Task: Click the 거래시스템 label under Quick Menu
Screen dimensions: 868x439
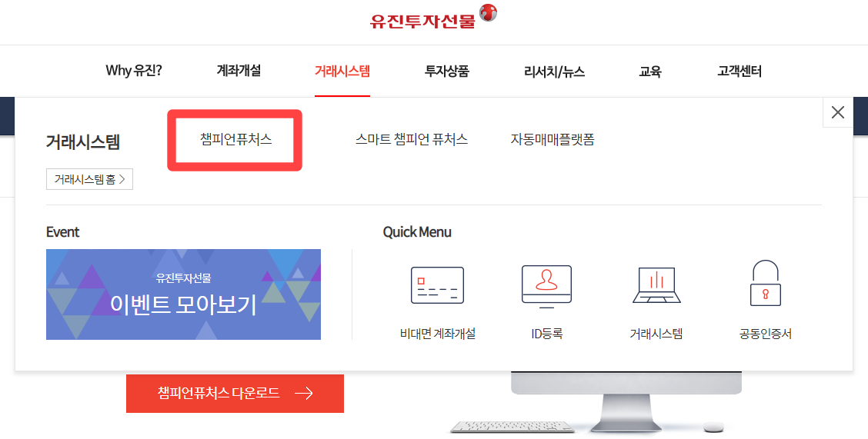Action: [x=656, y=334]
